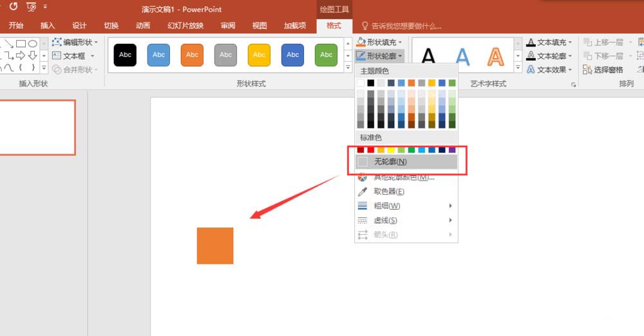Pick the right arrow shape
644x336 pixels.
tap(21, 55)
